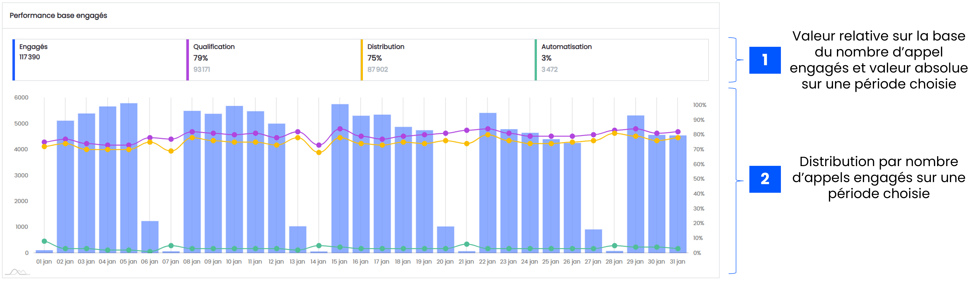Click the 29 jan x-axis label

pyautogui.click(x=635, y=262)
